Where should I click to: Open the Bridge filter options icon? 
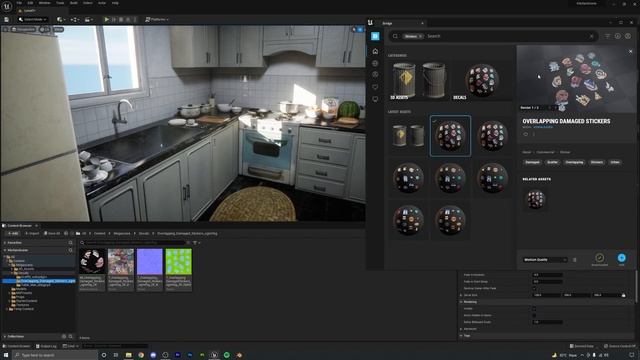pos(607,36)
